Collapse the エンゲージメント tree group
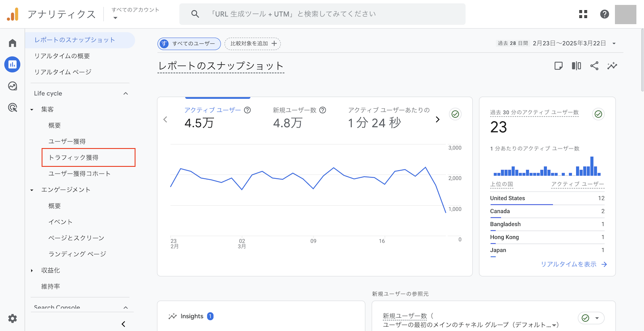This screenshot has width=644, height=331. (x=32, y=190)
